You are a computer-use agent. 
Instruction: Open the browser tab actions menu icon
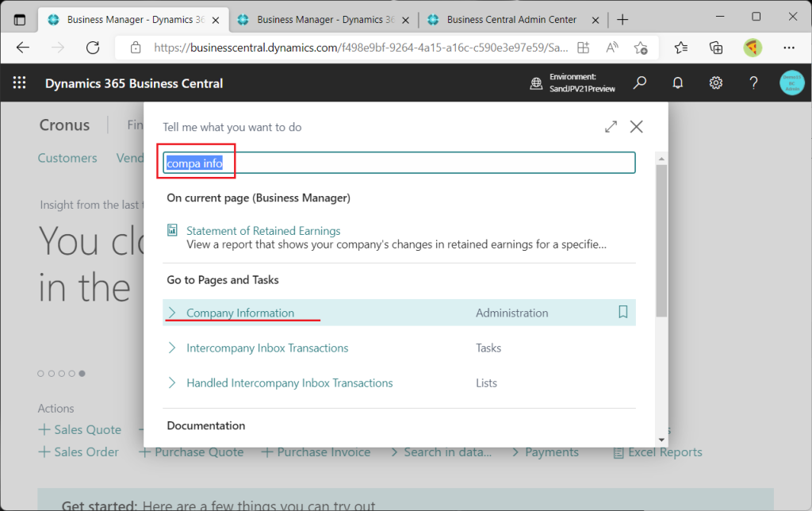(x=20, y=20)
